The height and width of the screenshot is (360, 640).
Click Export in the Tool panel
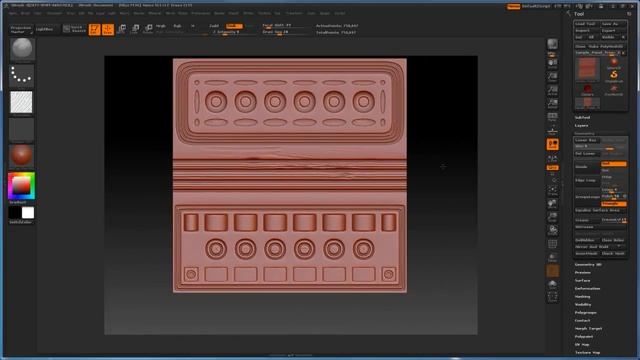[613, 30]
